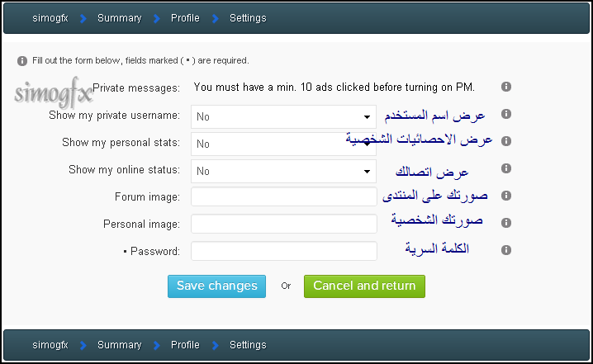The height and width of the screenshot is (364, 593).
Task: Click info icon for online status row
Action: tap(506, 168)
